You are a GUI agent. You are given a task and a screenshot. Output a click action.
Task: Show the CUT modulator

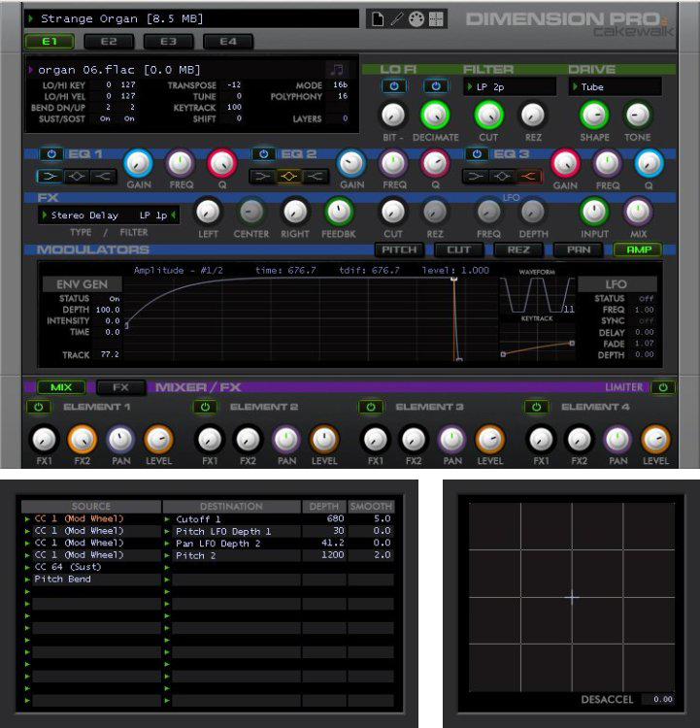(459, 249)
